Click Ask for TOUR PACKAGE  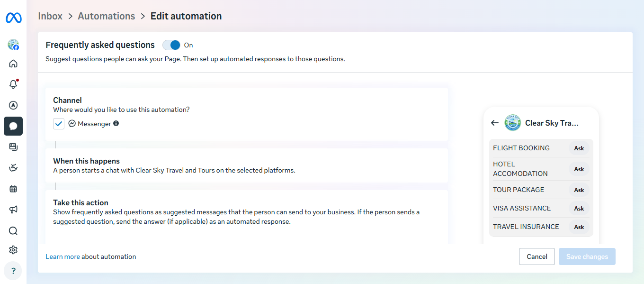(x=579, y=190)
